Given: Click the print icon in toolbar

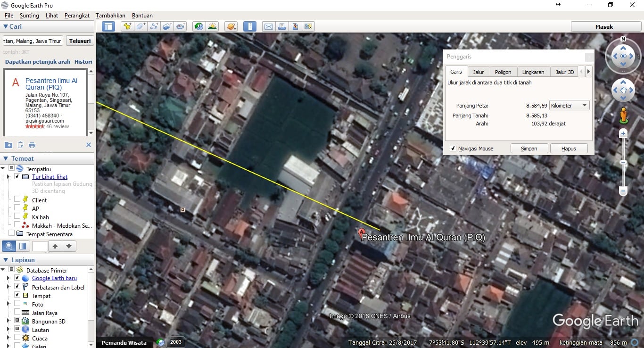Looking at the screenshot, I should [281, 26].
